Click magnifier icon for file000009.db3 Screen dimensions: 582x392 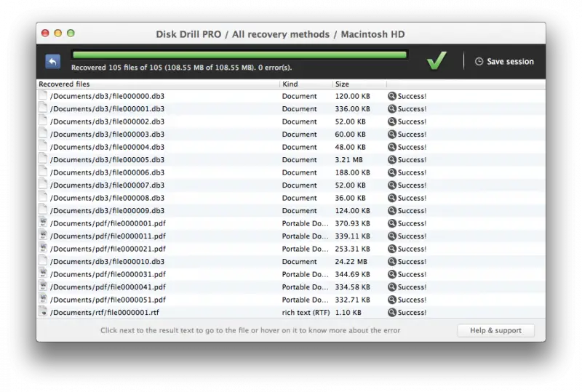click(391, 210)
